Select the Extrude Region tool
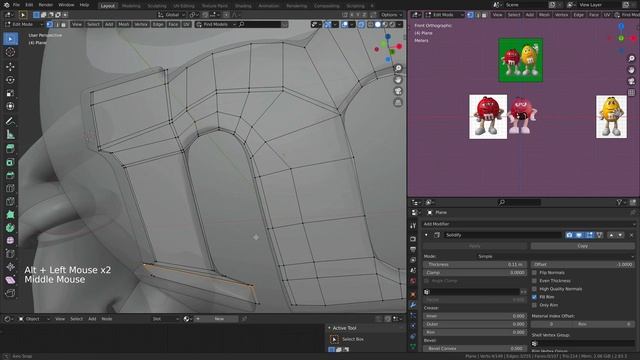The width and height of the screenshot is (640, 360). coord(10,148)
